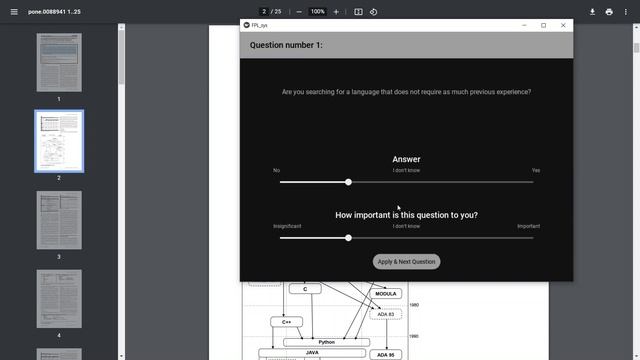Maximize the FPL_sys window
The height and width of the screenshot is (360, 640).
[x=544, y=25]
